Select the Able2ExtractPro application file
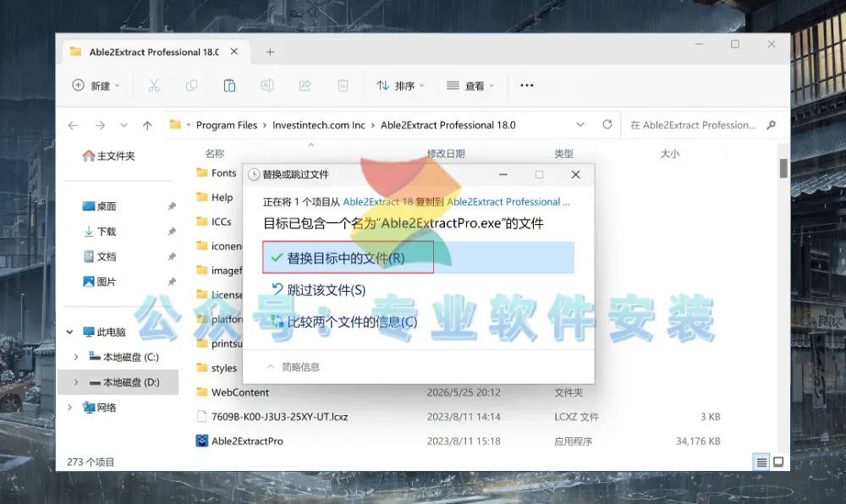 [239, 441]
